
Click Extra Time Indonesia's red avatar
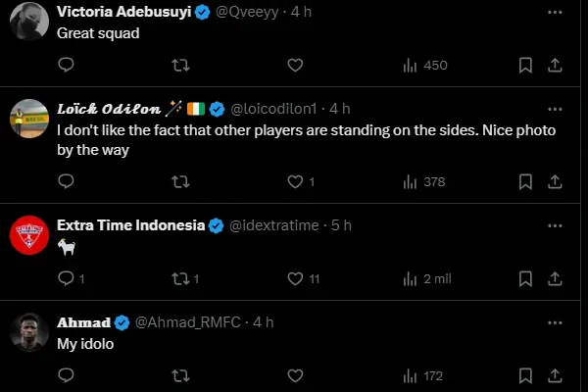29,236
